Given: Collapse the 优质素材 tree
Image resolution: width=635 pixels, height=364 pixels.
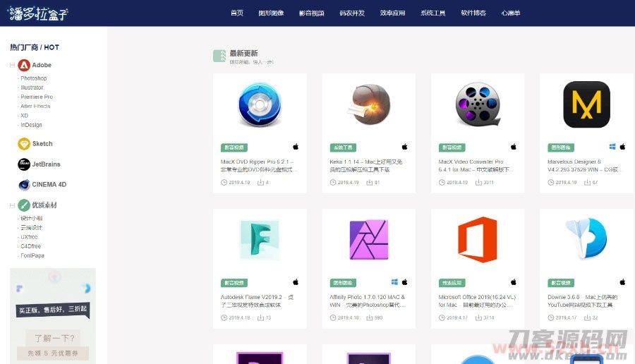Looking at the screenshot, I should click(x=12, y=205).
